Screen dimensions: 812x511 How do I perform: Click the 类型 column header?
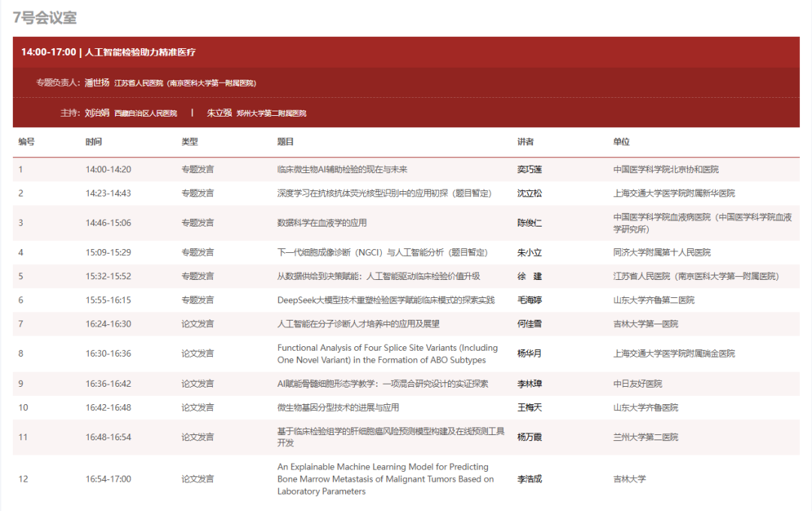coord(189,142)
